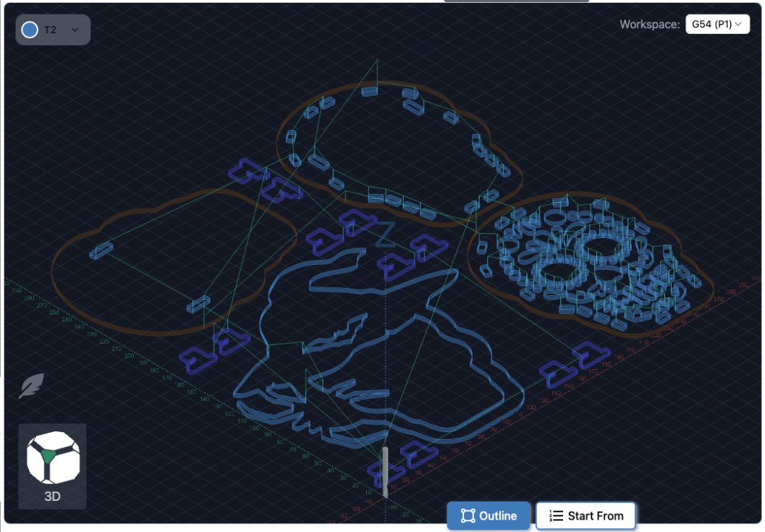Click the square frame icon in Outline
The width and height of the screenshot is (765, 532).
[x=468, y=516]
